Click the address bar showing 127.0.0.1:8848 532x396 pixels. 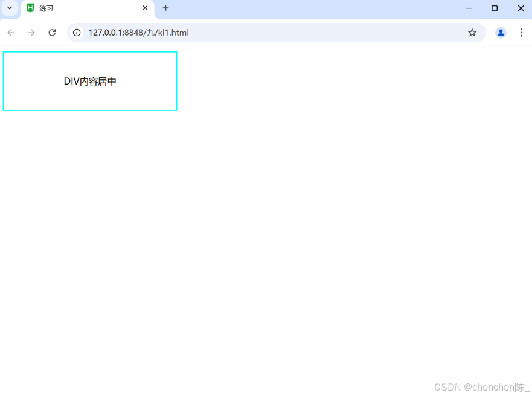click(x=139, y=33)
